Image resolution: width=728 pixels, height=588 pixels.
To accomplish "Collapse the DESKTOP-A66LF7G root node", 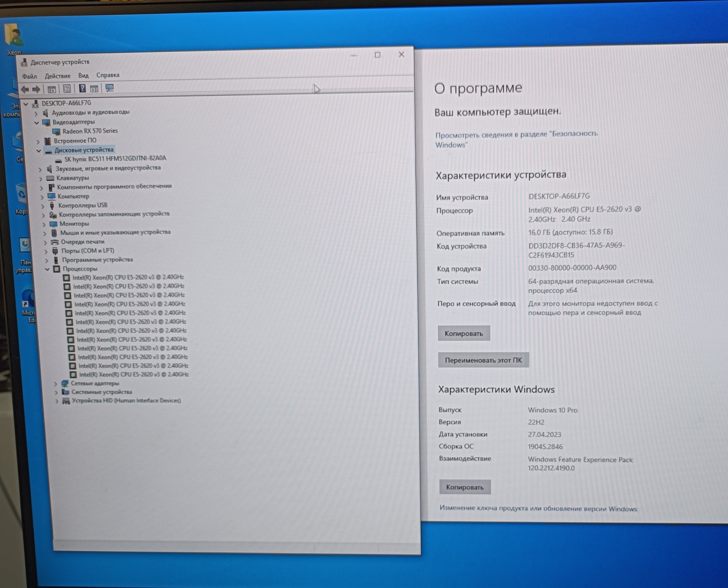I will 26,104.
